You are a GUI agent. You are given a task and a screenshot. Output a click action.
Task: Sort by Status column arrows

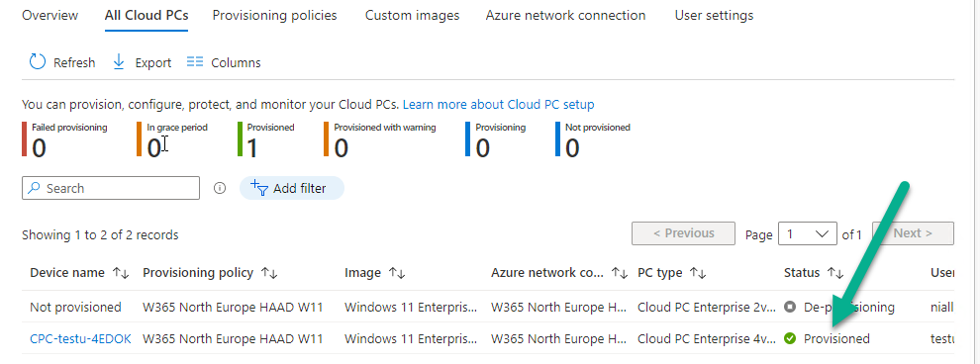pos(835,273)
